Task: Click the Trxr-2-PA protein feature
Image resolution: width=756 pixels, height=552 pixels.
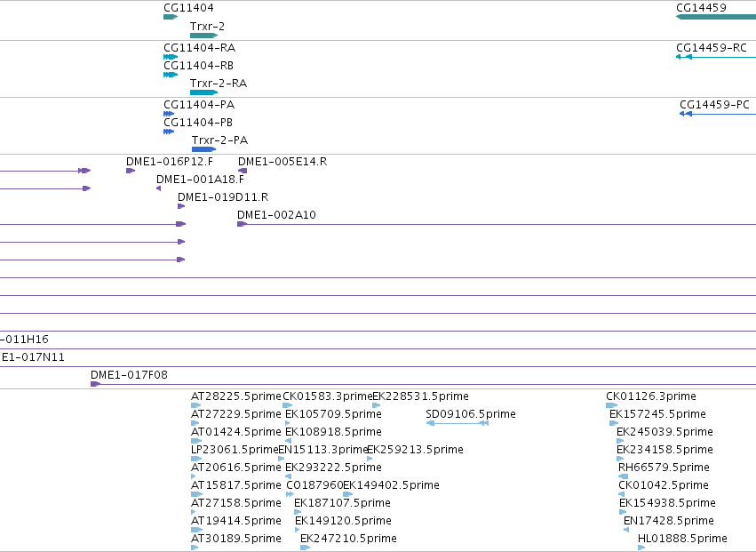Action: click(204, 149)
